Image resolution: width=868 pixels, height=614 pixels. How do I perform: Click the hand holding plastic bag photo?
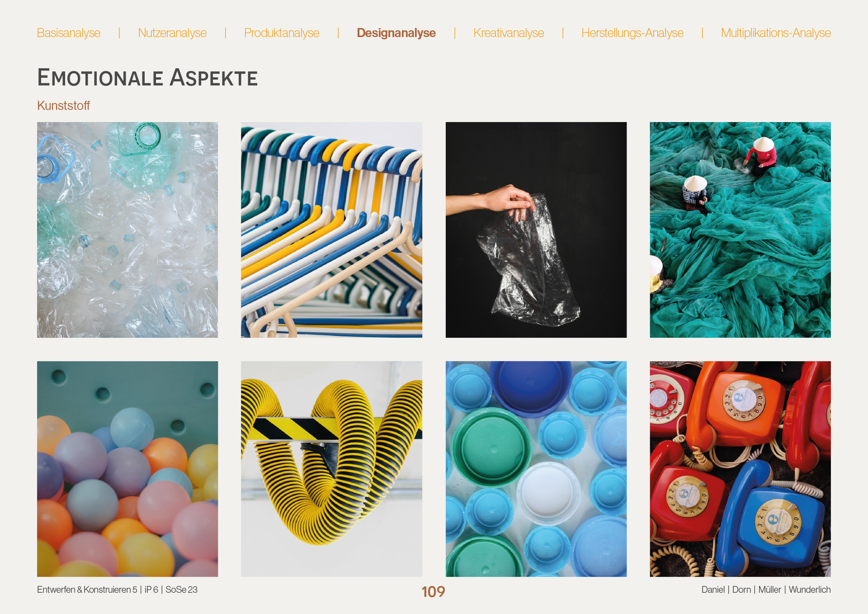tap(536, 230)
